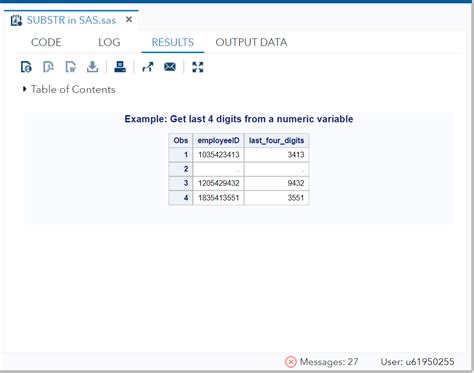Screen dimensions: 474x373
Task: Download results as a PDF file
Action: point(48,67)
